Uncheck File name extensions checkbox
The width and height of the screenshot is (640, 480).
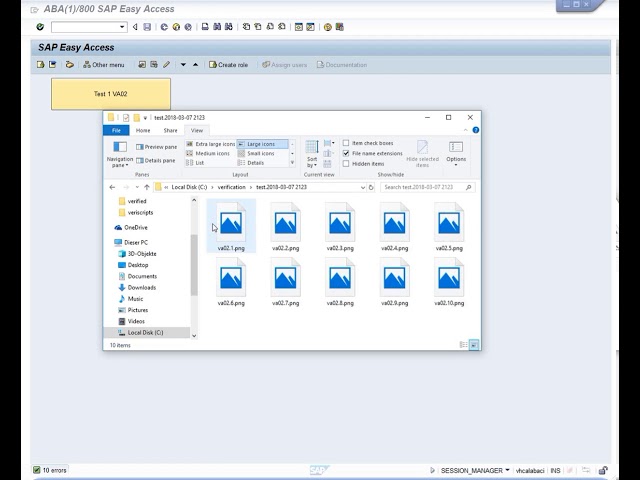[346, 153]
